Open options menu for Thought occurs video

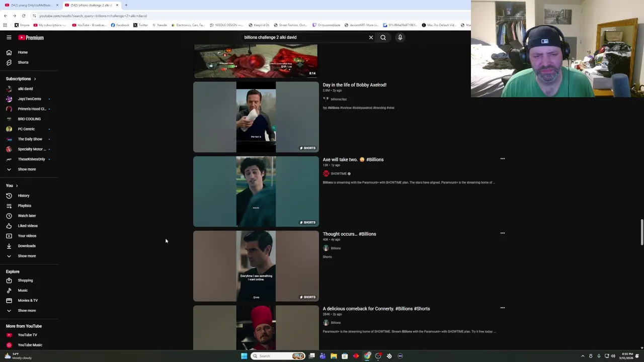tap(502, 233)
